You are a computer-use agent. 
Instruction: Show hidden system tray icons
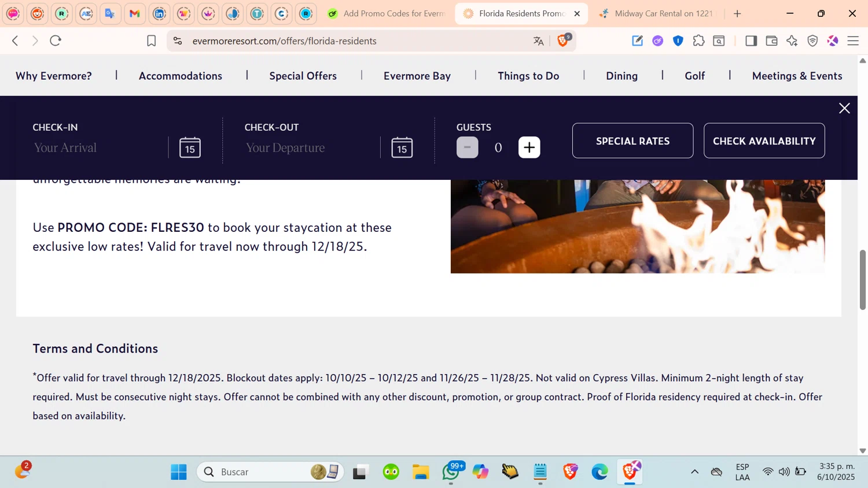coord(694,472)
